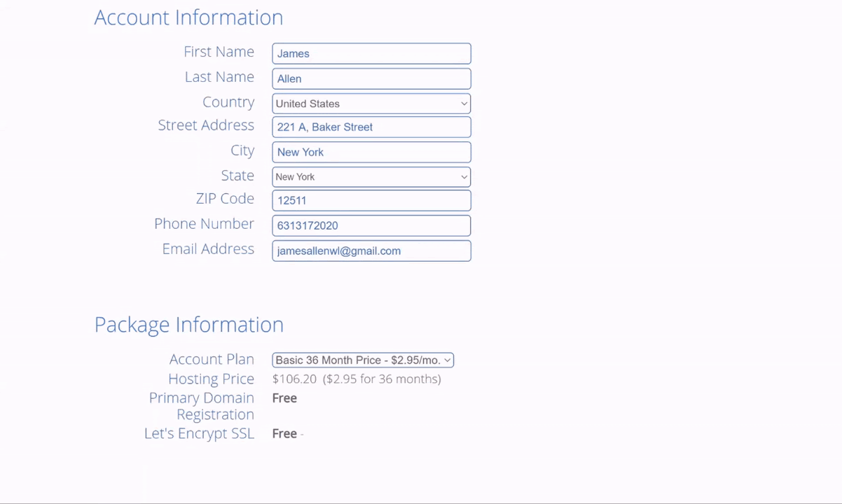This screenshot has height=504, width=842.
Task: Click the Hosting Price label
Action: [211, 379]
